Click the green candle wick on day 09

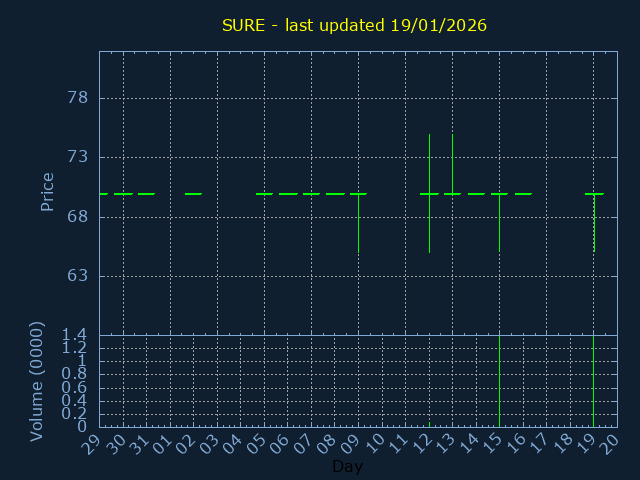358,225
